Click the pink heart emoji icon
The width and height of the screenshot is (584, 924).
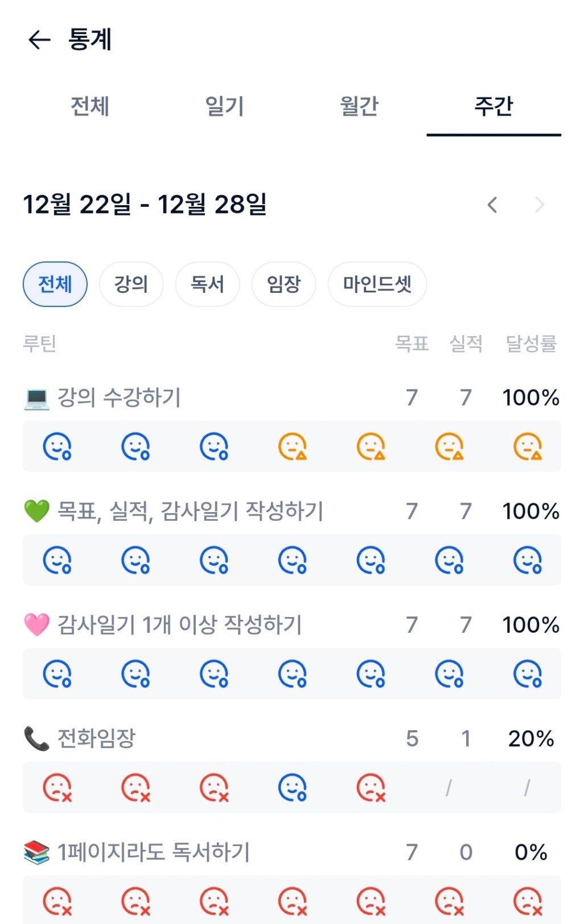pos(36,625)
